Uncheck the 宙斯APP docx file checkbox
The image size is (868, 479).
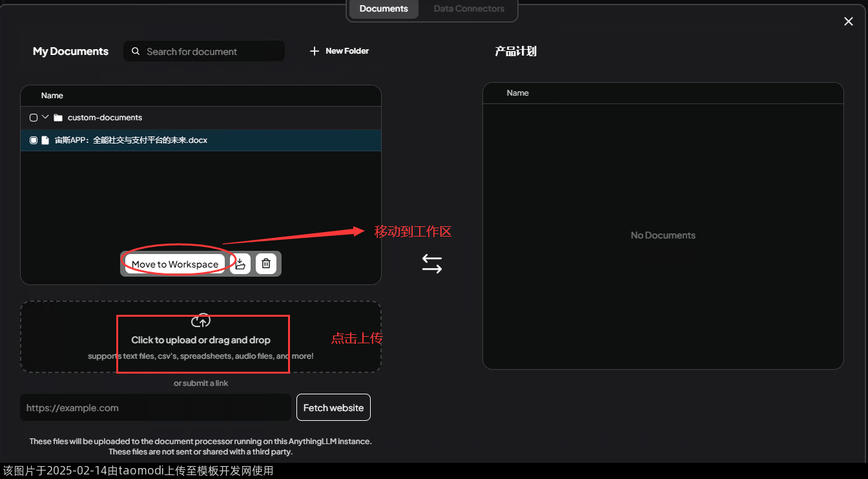coord(34,140)
